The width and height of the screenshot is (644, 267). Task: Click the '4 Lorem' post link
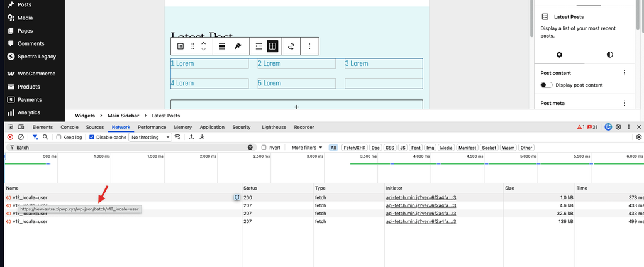coord(182,84)
